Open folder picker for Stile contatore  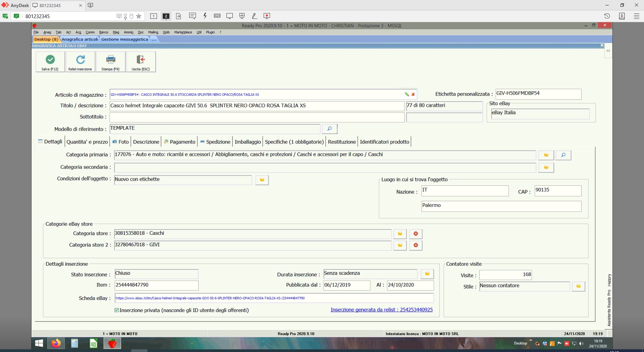click(x=578, y=286)
